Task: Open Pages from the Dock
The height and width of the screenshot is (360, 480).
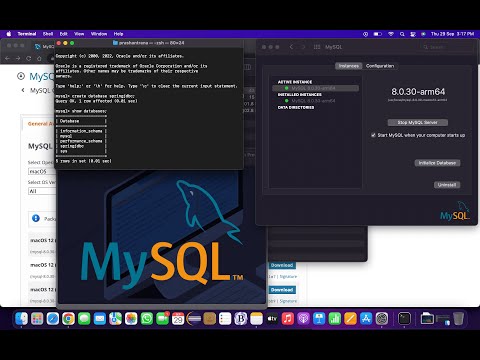Action: (350, 319)
